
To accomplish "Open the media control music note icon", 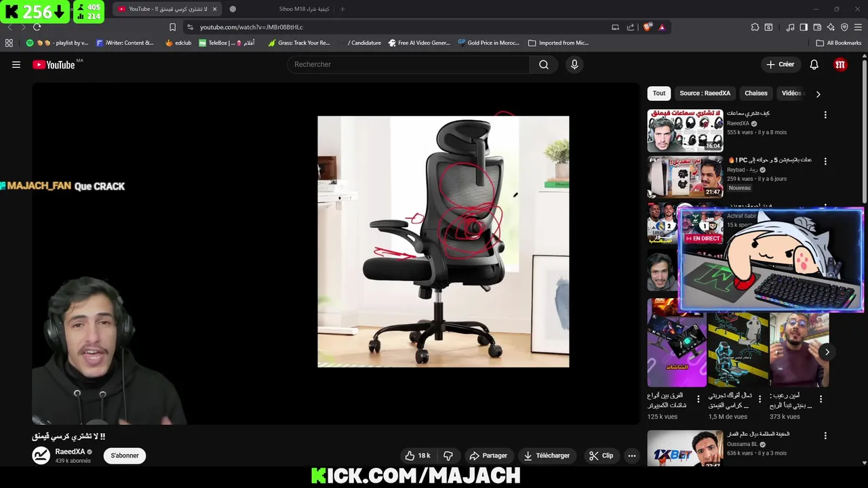I will pyautogui.click(x=790, y=27).
